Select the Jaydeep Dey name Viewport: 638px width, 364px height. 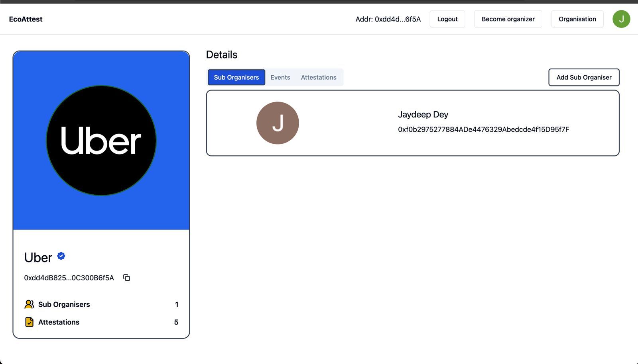[423, 115]
